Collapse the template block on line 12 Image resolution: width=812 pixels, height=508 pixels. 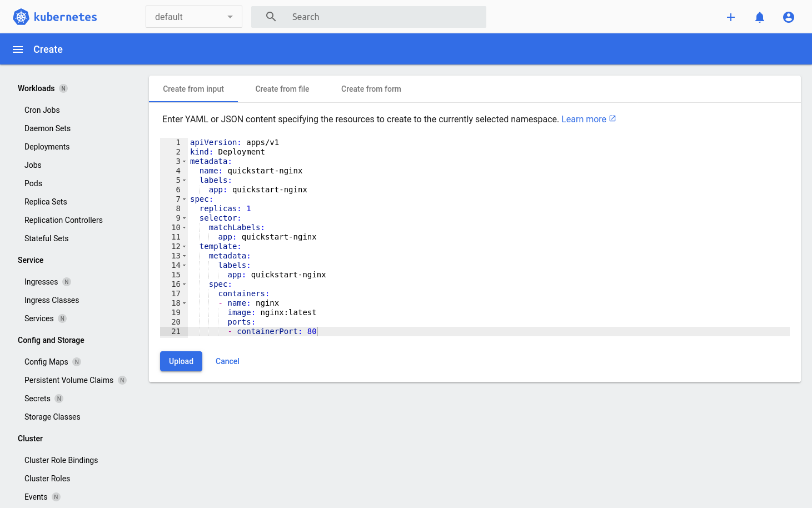(183, 247)
